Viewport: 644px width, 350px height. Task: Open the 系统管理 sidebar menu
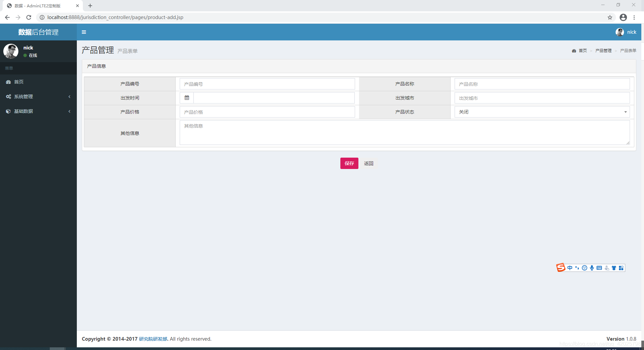point(38,97)
